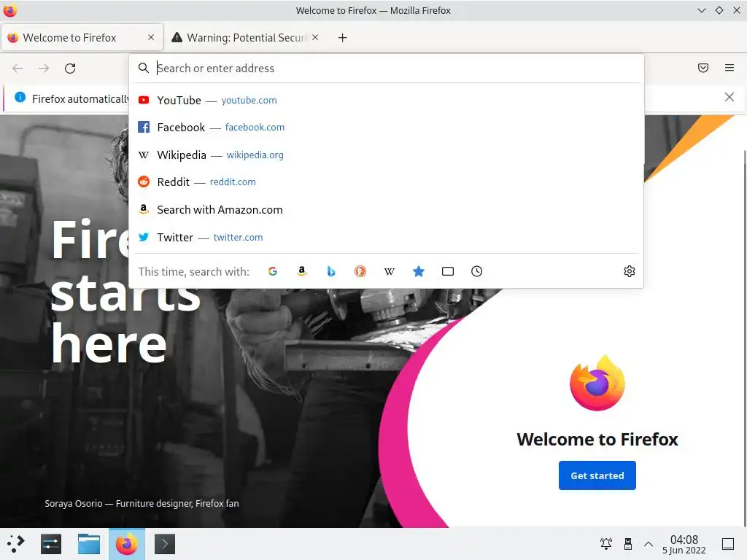The image size is (747, 560).
Task: Click the Back navigation arrow
Action: click(18, 68)
